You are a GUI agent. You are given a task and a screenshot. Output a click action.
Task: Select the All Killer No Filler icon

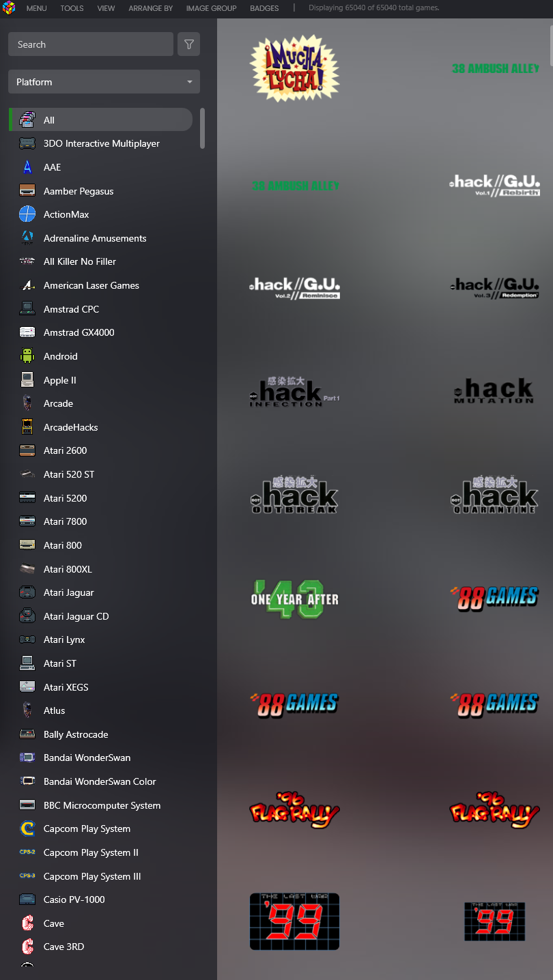click(27, 261)
